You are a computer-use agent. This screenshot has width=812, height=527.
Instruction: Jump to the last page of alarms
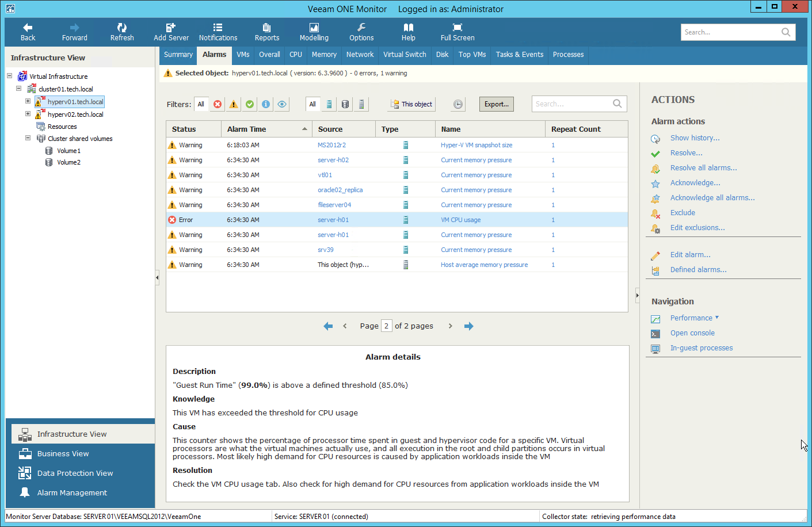point(469,326)
